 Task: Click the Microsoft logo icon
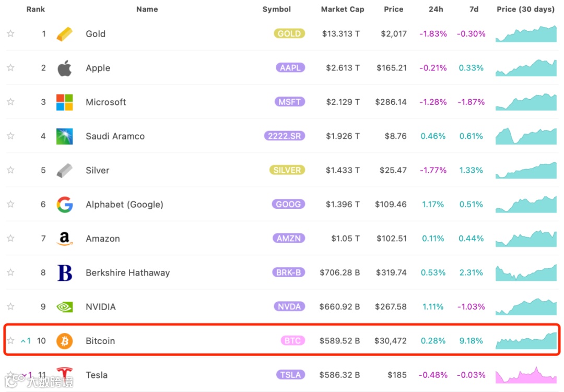click(64, 102)
